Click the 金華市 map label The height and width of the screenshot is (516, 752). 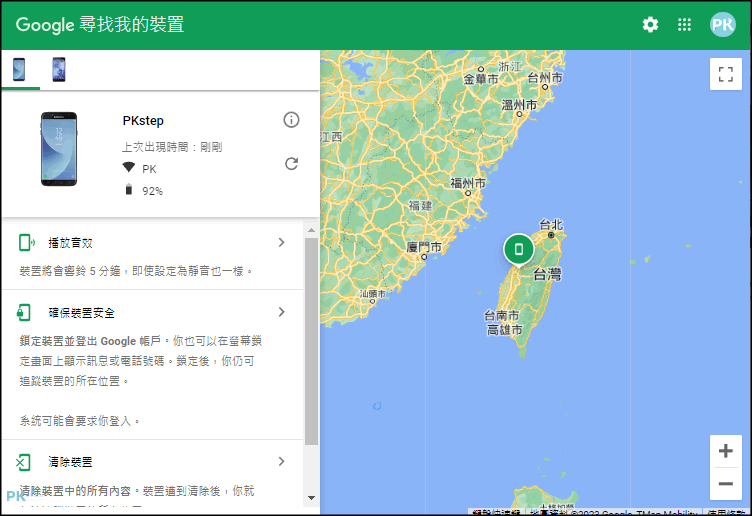481,79
